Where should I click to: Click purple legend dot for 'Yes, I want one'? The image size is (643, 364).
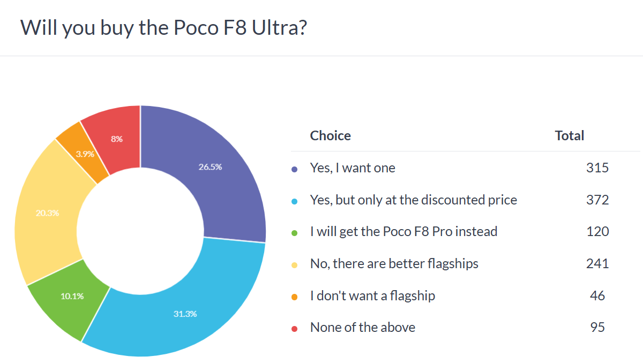coord(294,169)
